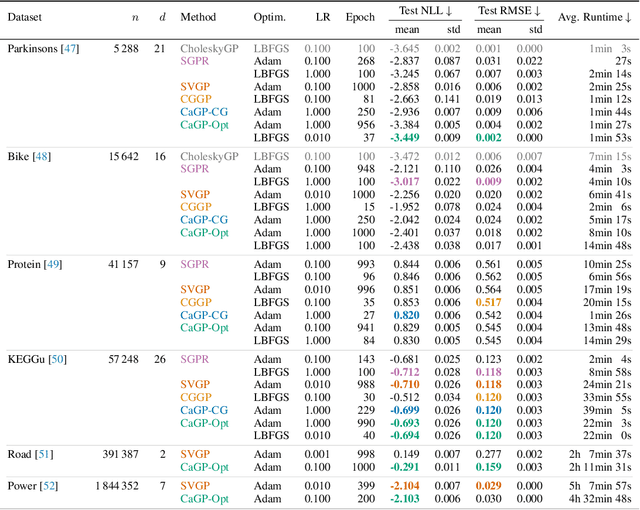This screenshot has width=640, height=510.
Task: Click the Power dataset citation 52
Action: click(48, 485)
